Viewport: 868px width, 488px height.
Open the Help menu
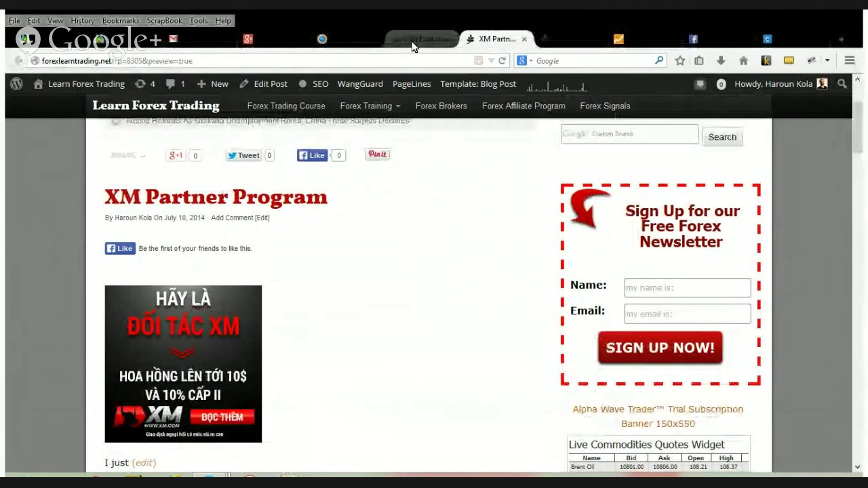(223, 21)
